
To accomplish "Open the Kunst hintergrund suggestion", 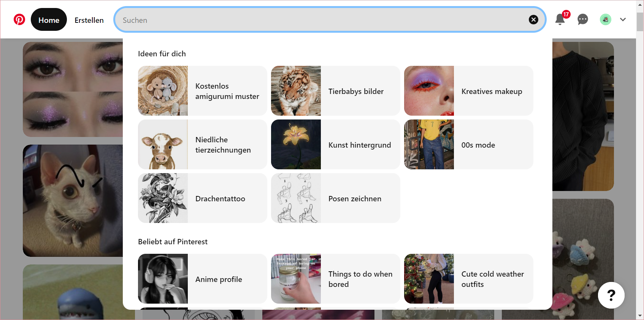I will pos(335,145).
